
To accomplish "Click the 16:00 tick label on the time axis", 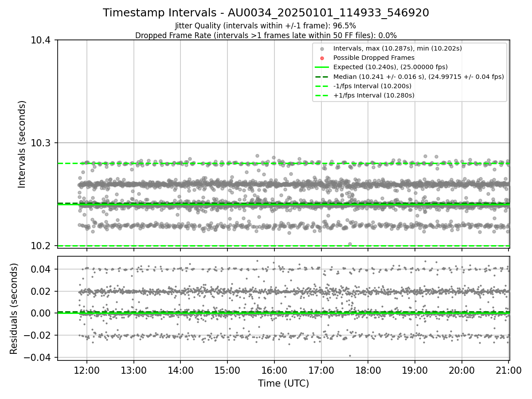I will [274, 371].
